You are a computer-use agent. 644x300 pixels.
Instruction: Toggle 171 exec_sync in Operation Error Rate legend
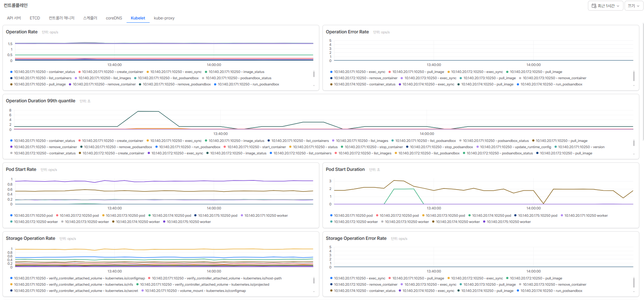(x=358, y=72)
